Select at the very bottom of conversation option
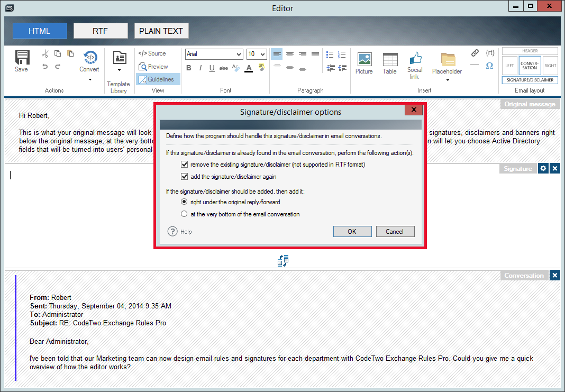This screenshot has width=565, height=392. [184, 214]
